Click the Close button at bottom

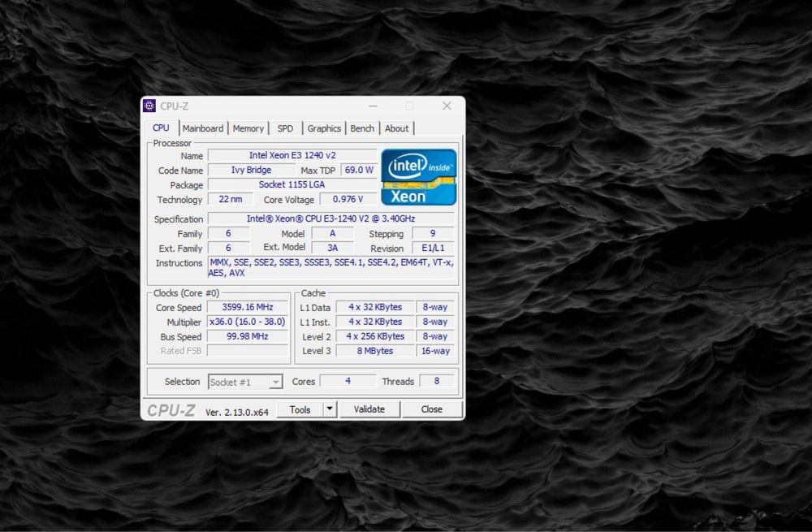pyautogui.click(x=431, y=409)
